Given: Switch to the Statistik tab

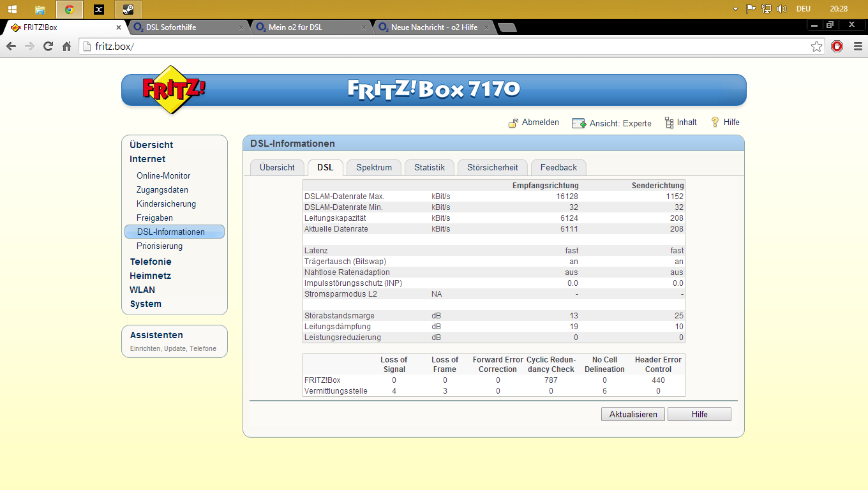Looking at the screenshot, I should (430, 167).
